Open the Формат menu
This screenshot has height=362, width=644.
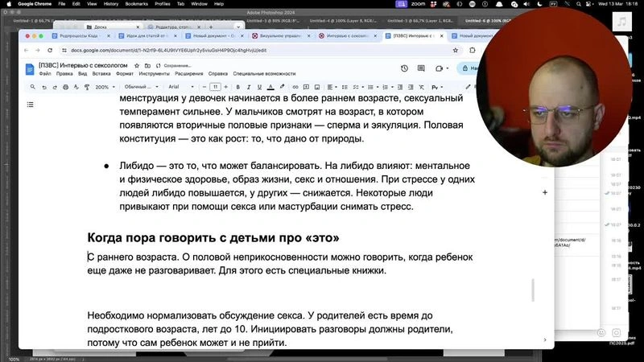125,74
